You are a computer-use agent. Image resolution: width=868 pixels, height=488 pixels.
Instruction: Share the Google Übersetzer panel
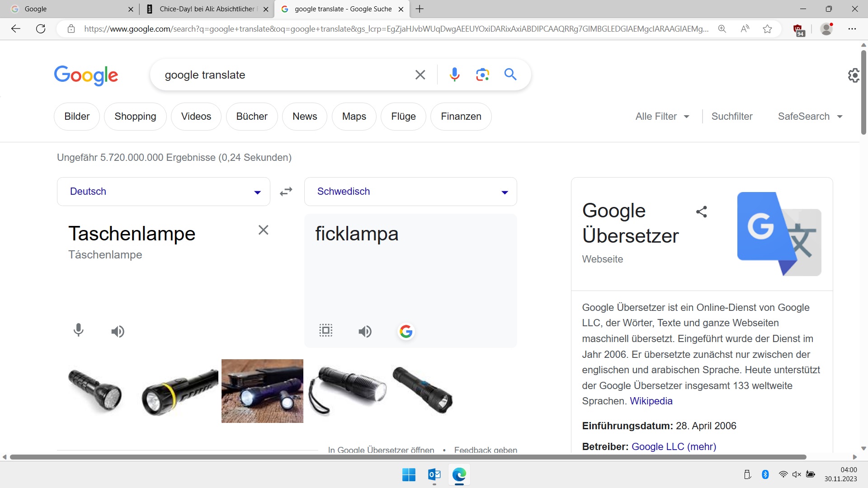pos(701,211)
